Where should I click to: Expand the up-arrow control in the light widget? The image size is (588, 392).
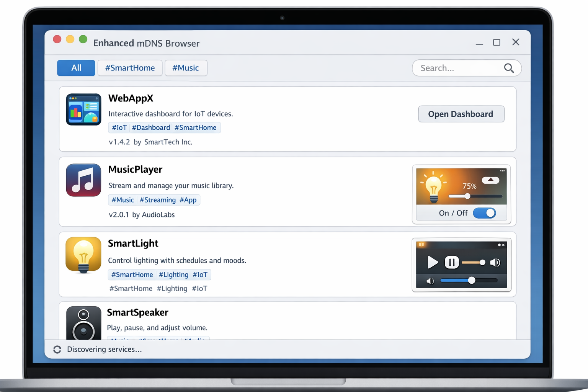click(x=490, y=180)
